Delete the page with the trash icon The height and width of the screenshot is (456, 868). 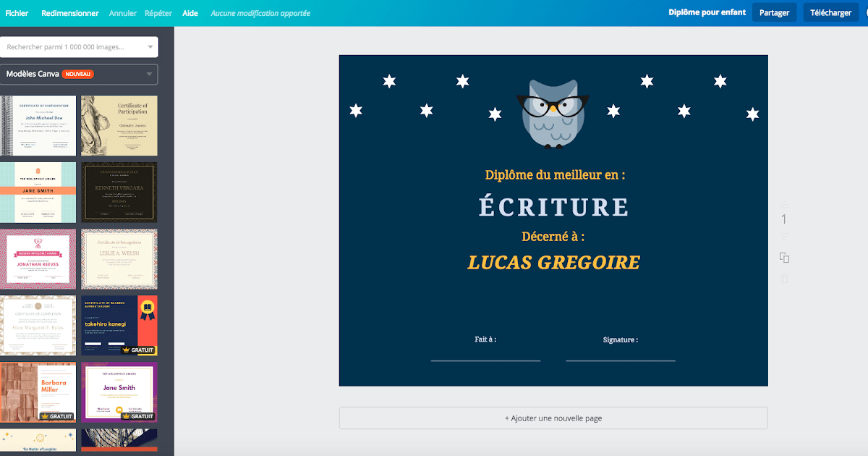coord(784,279)
